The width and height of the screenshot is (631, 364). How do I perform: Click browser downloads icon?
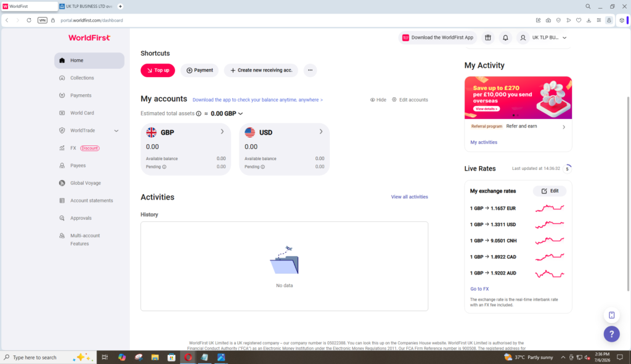coord(588,20)
